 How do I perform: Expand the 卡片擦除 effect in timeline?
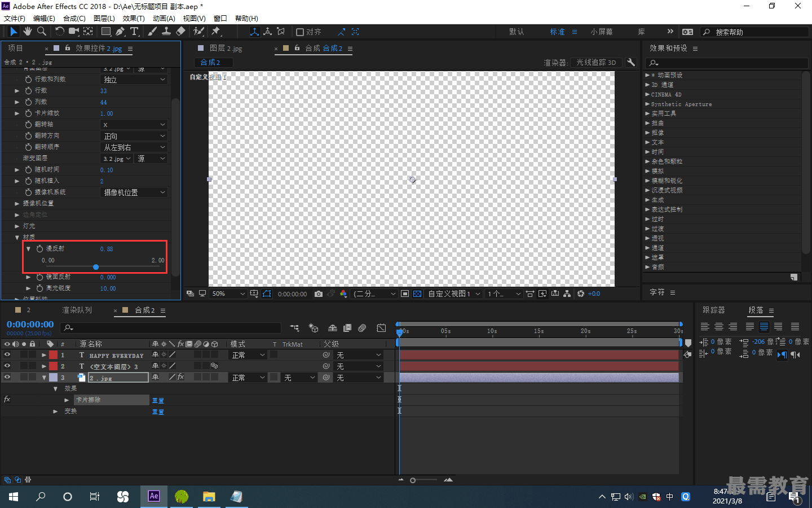pyautogui.click(x=67, y=400)
